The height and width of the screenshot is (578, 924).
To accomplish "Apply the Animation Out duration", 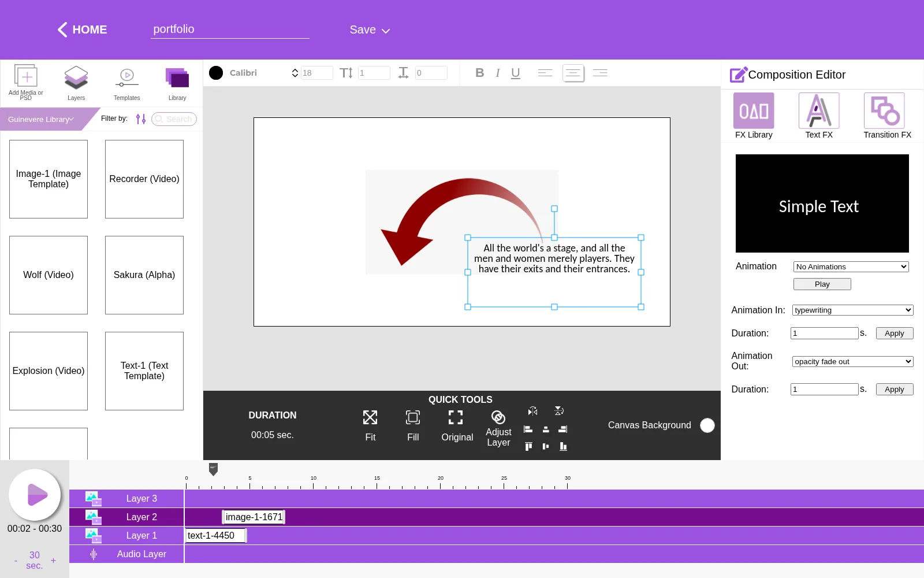I will coord(894,389).
